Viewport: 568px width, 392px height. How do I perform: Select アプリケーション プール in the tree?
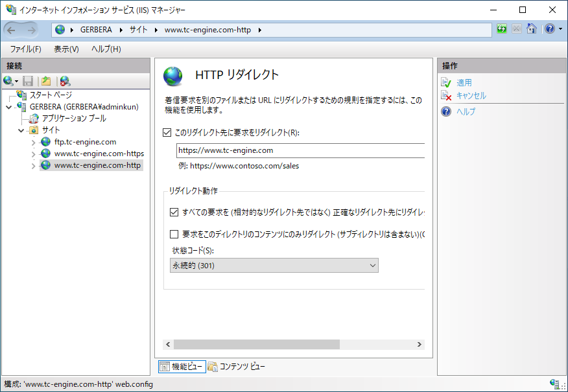(74, 119)
